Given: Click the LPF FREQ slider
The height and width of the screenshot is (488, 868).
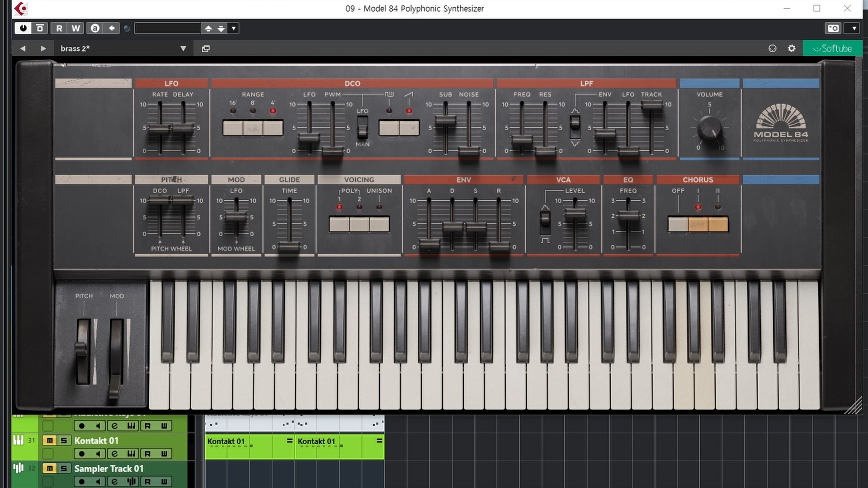Looking at the screenshot, I should pos(522,139).
